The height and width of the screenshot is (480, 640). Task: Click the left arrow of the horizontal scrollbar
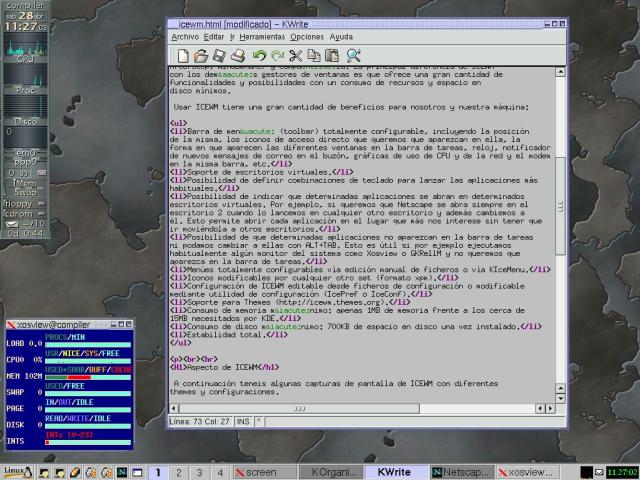174,408
